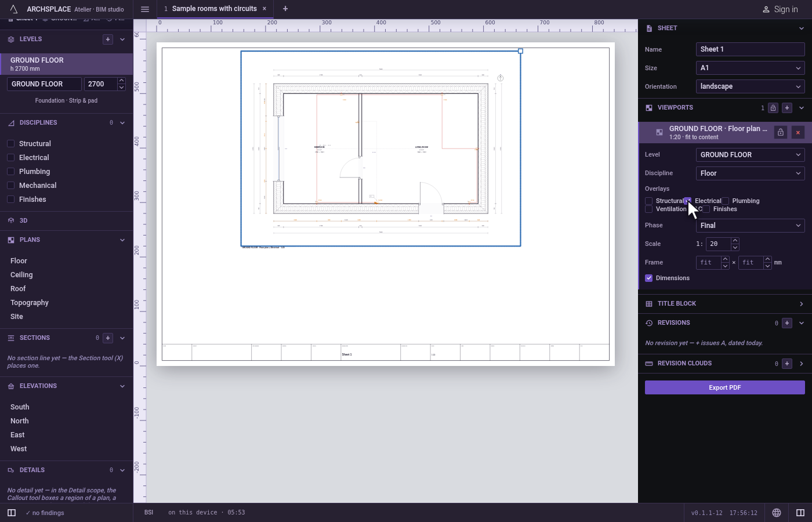Add a new viewport with the plus button
The image size is (812, 522).
pyautogui.click(x=787, y=108)
